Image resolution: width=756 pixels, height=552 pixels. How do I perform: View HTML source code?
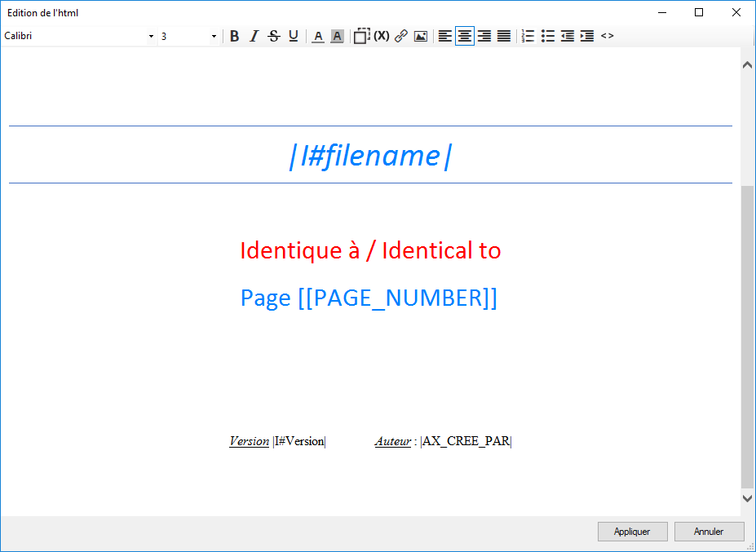pyautogui.click(x=607, y=36)
